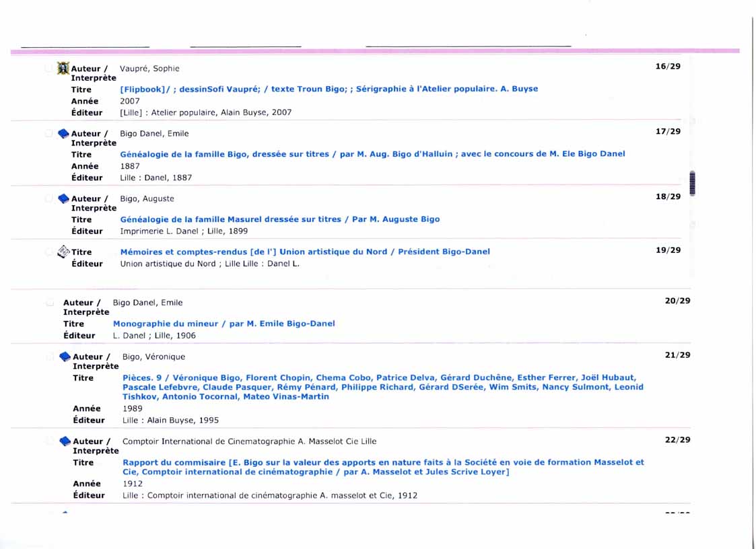Image resolution: width=756 pixels, height=549 pixels.
Task: Click blue book icon of record 17/29
Action: coord(64,133)
